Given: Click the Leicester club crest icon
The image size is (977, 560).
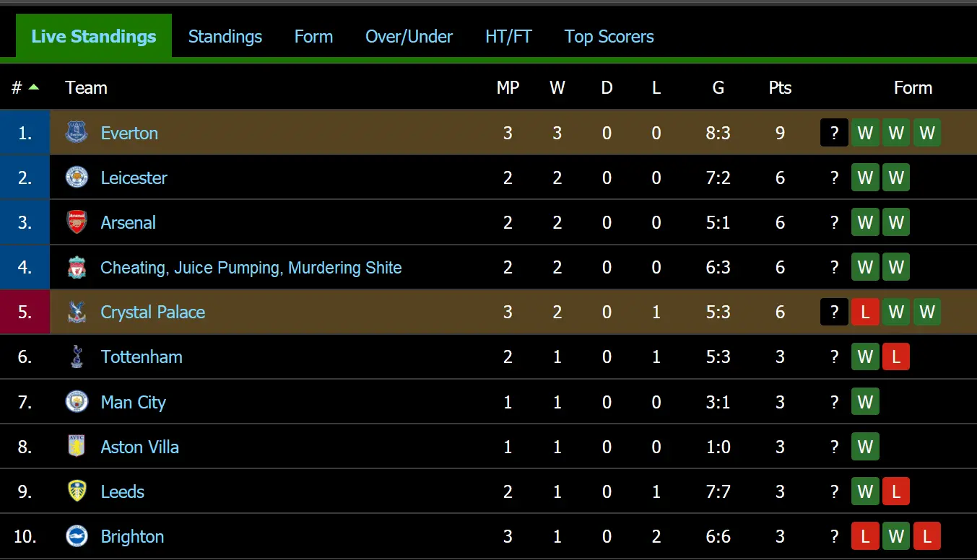Looking at the screenshot, I should pyautogui.click(x=77, y=178).
